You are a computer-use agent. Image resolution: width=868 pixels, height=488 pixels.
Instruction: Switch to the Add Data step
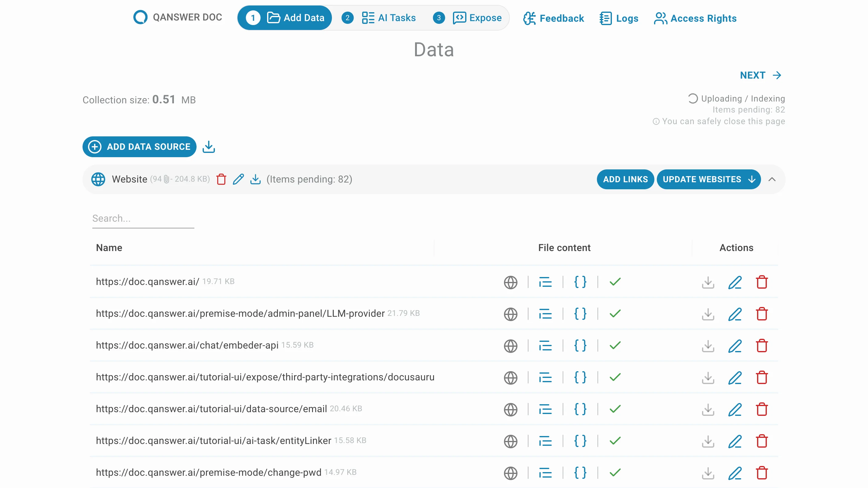[x=285, y=18]
